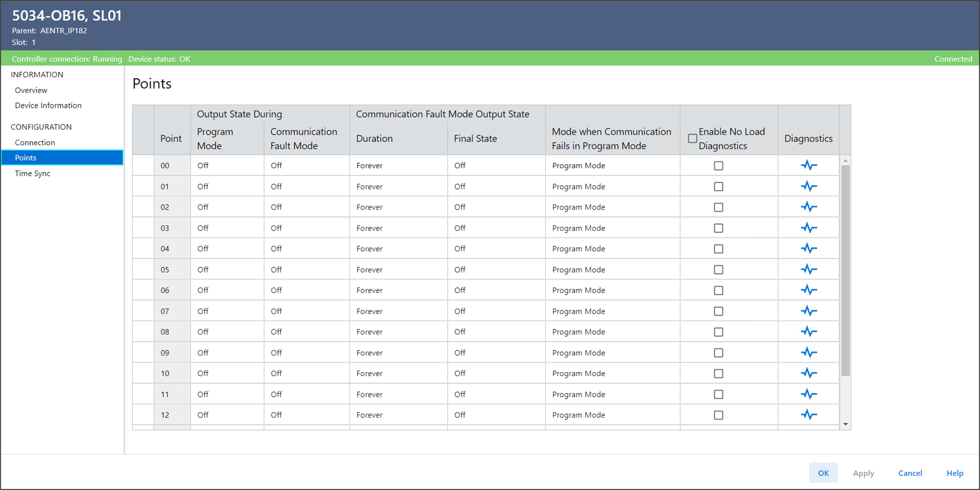Open diagnostics for point 00
The height and width of the screenshot is (490, 980).
[x=808, y=166]
